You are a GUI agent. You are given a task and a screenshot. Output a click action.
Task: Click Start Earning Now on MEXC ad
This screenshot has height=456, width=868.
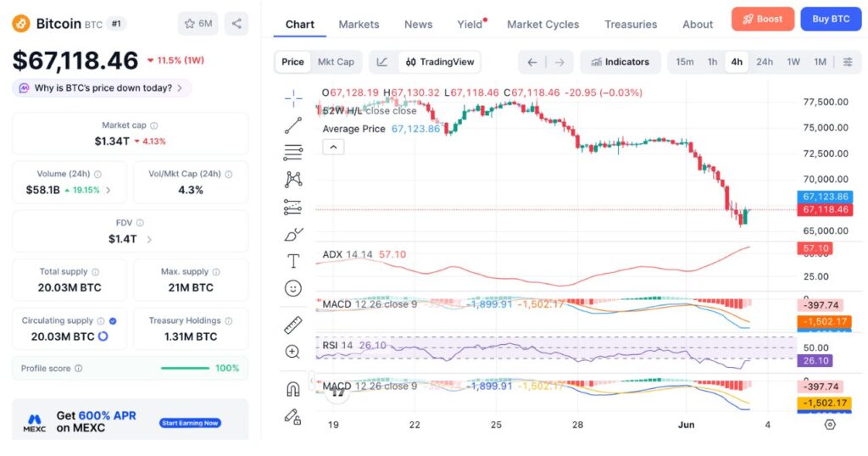[x=191, y=423]
